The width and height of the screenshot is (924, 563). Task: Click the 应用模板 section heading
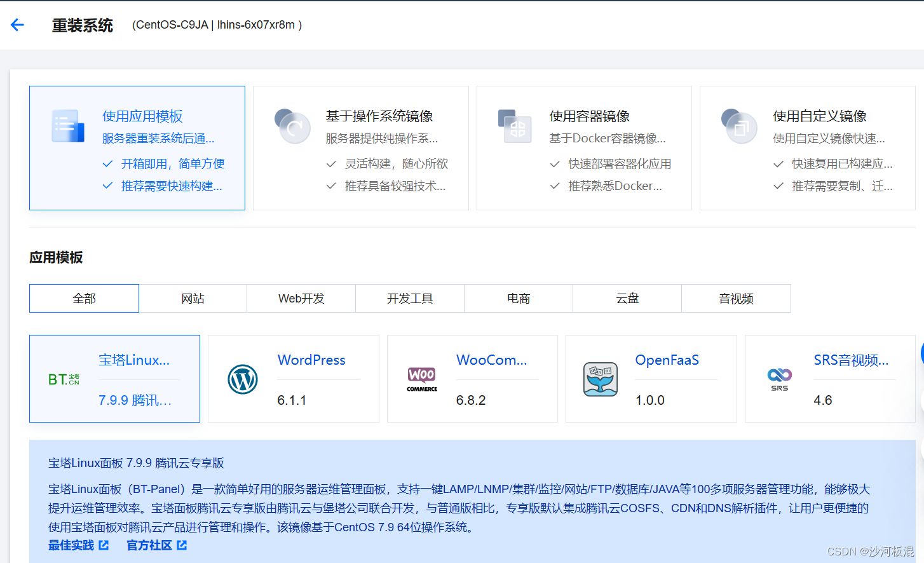click(56, 257)
